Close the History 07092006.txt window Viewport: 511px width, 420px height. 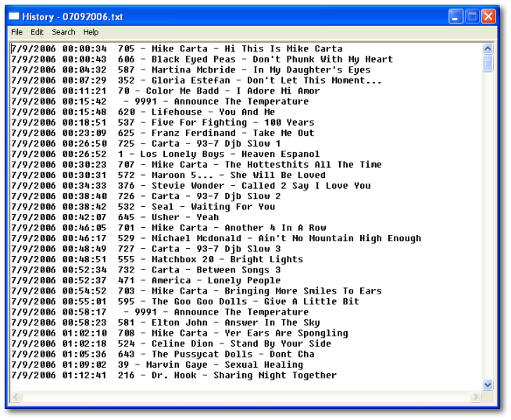488,16
